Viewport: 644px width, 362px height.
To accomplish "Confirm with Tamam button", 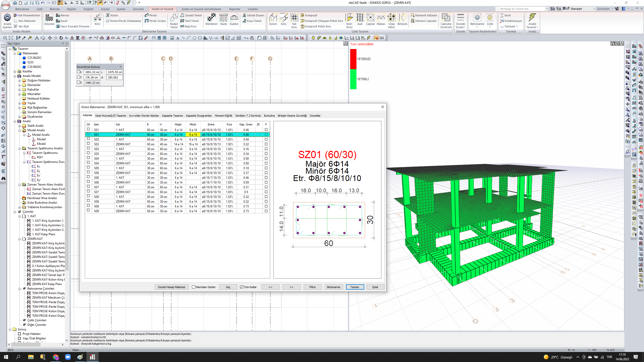I will point(355,287).
